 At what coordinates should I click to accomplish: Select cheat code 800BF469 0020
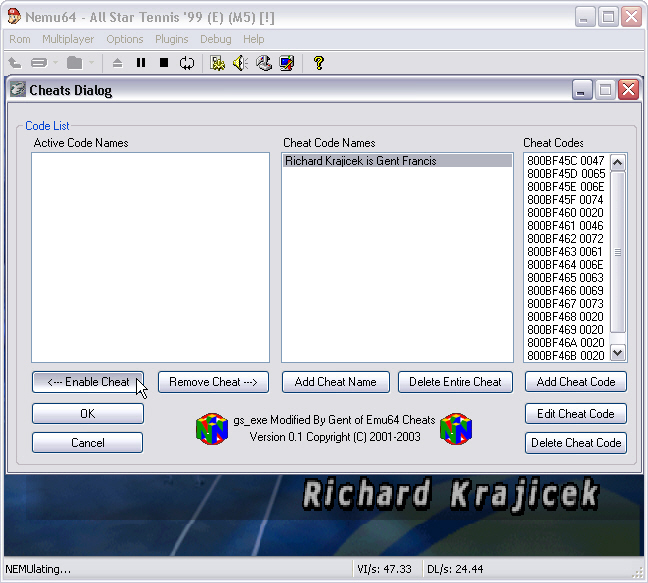pos(566,330)
